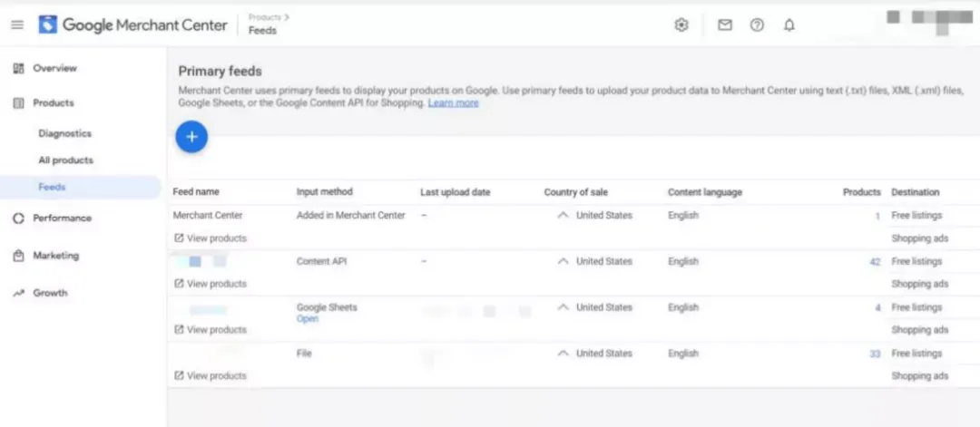View products for Google Sheets feed
This screenshot has height=427, width=980.
(x=216, y=330)
